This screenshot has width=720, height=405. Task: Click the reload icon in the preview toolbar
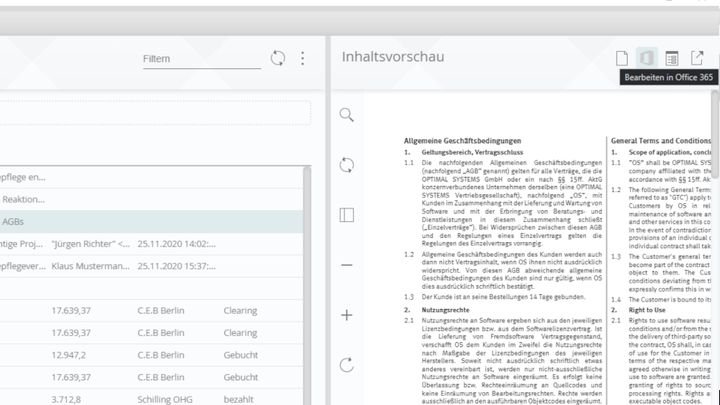point(347,165)
